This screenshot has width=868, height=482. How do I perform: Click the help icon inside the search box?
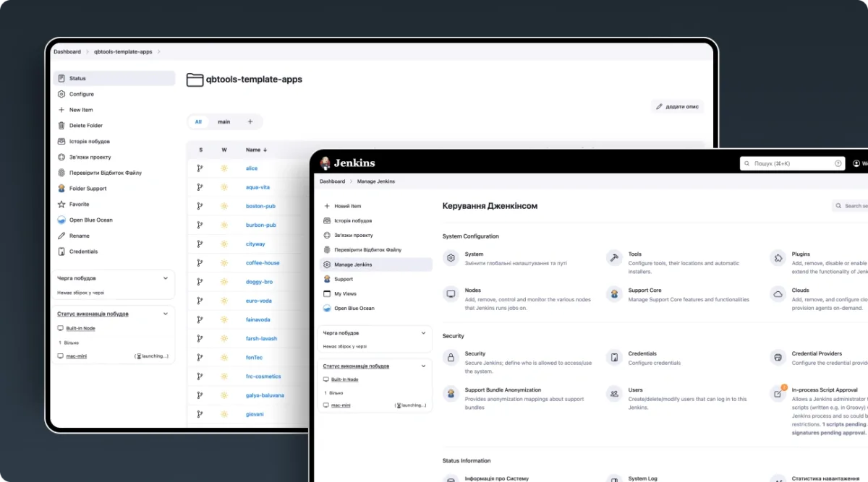click(838, 164)
